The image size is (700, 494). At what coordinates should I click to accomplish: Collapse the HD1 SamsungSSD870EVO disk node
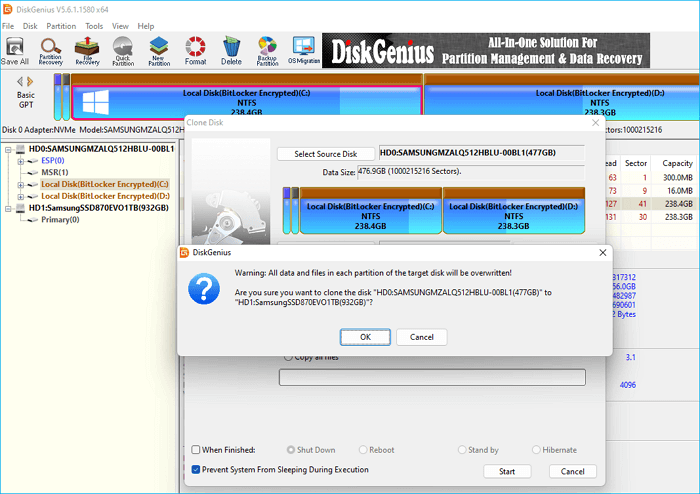click(8, 208)
